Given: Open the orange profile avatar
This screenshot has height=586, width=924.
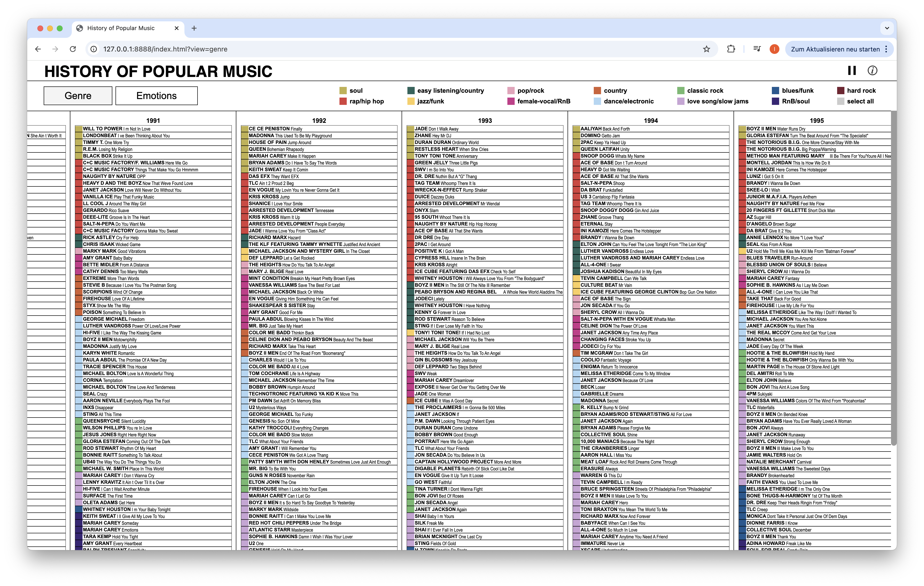Looking at the screenshot, I should 774,49.
